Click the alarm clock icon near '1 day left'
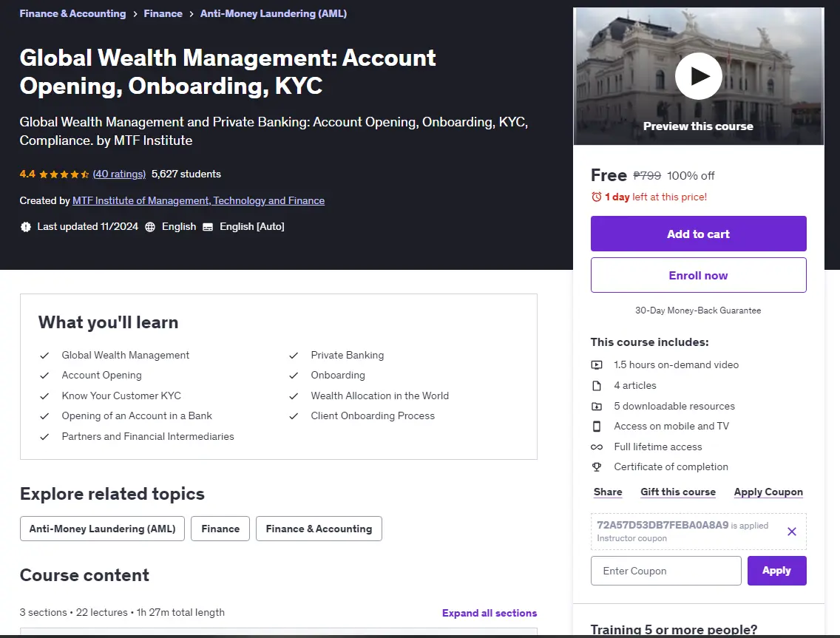Image resolution: width=840 pixels, height=638 pixels. [596, 197]
